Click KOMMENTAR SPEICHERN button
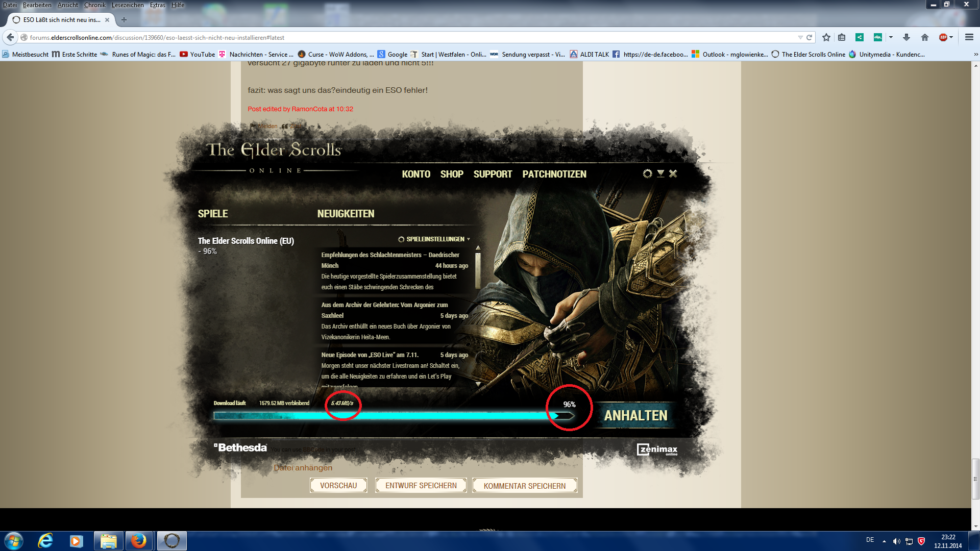Viewport: 980px width, 551px height. (x=525, y=486)
